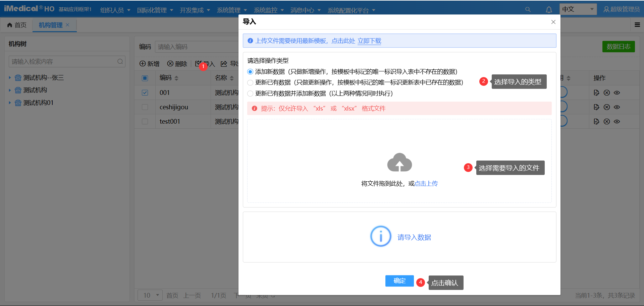Click the circled X delete icon for ceshijigou
The height and width of the screenshot is (306, 644).
click(606, 107)
